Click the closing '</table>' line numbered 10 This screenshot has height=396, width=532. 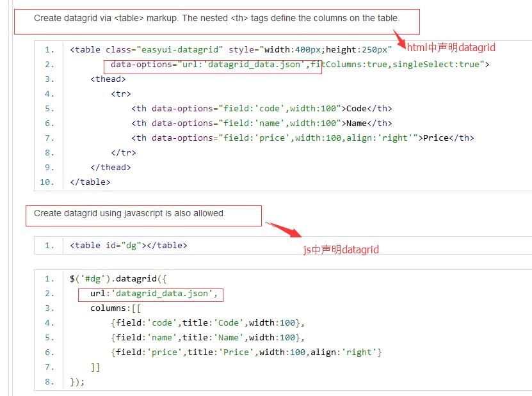(90, 182)
